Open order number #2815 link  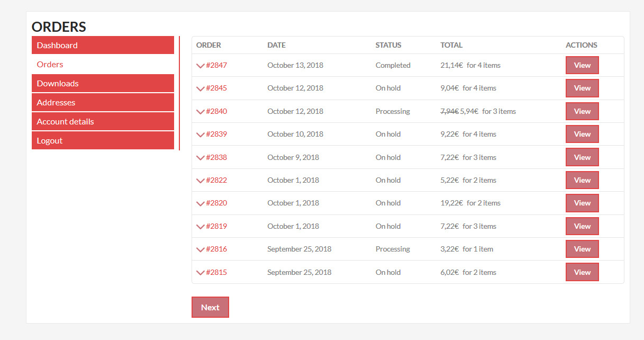click(216, 272)
